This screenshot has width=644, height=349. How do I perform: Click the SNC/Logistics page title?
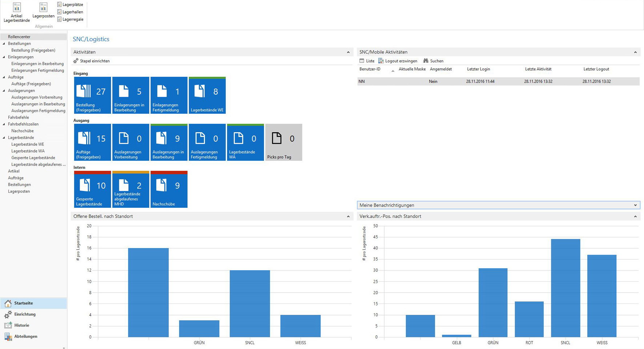91,39
